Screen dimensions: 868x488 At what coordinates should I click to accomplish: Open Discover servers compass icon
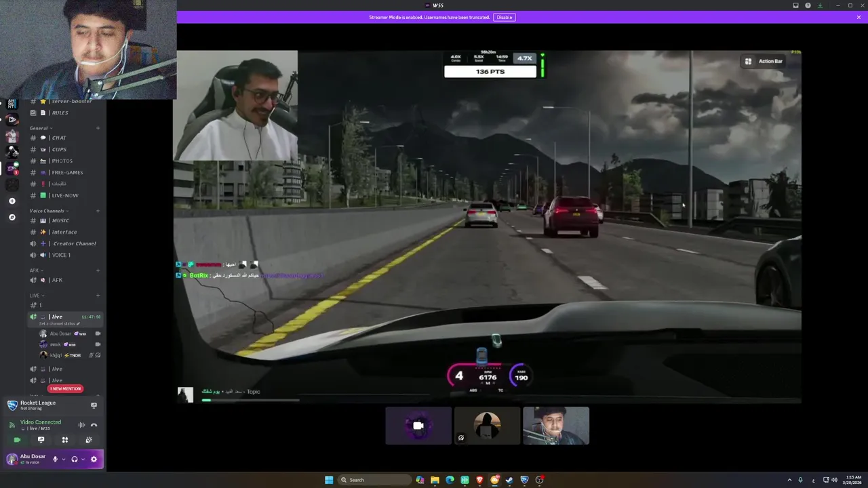click(12, 218)
